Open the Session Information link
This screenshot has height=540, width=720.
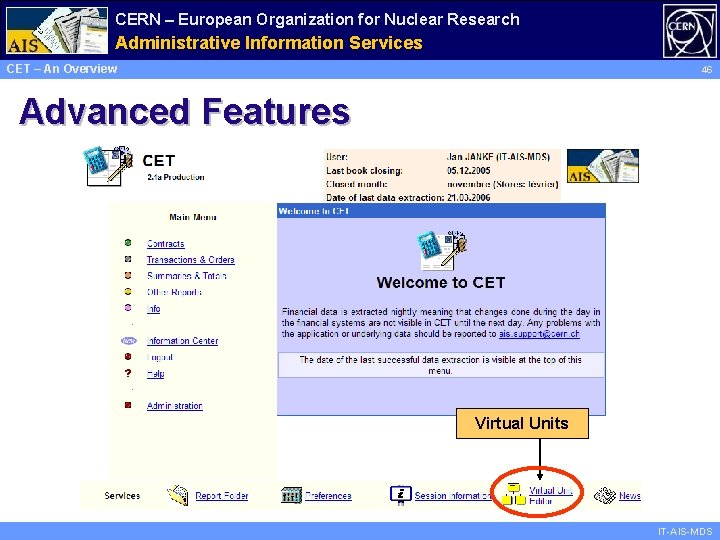453,496
